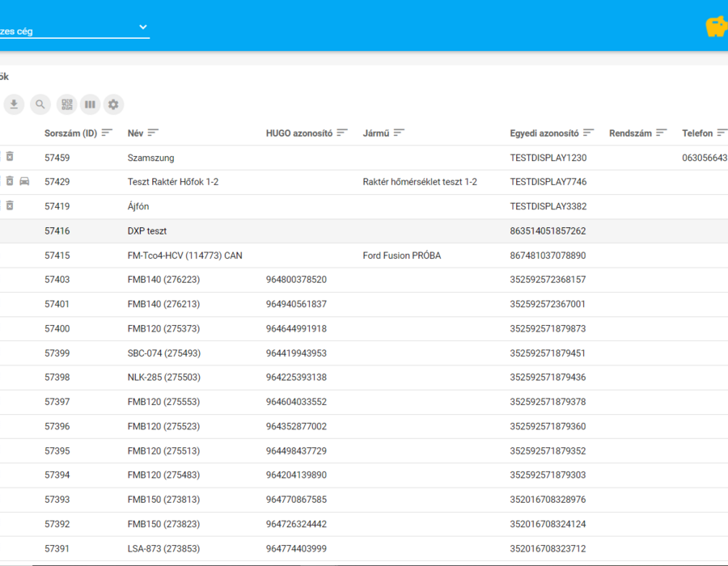Click sort icon next to Név
Viewport: 728px width, 566px height.
tap(153, 133)
